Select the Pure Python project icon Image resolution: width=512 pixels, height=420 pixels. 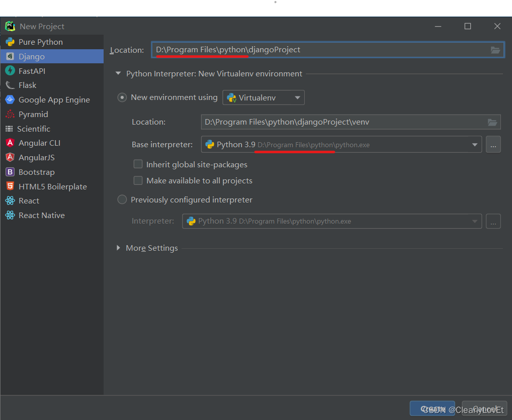tap(10, 42)
